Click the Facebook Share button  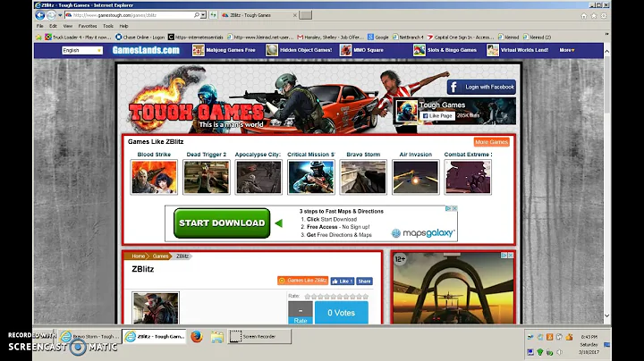(x=364, y=281)
